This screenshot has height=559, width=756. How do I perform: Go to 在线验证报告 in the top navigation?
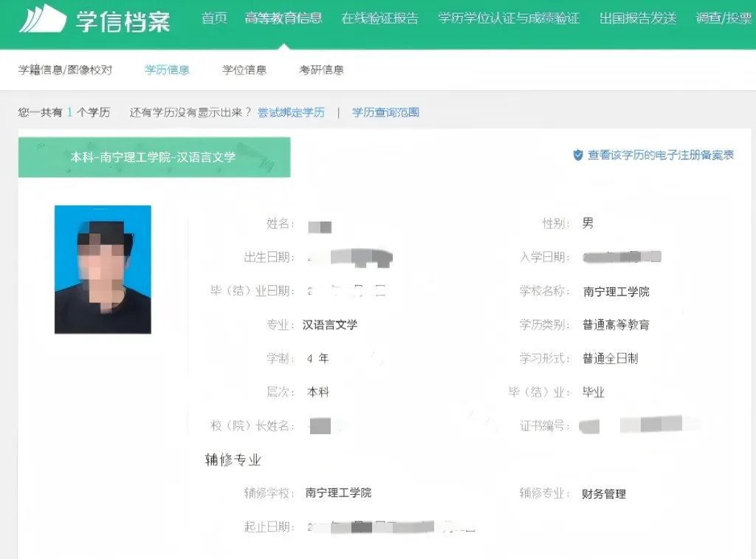380,18
